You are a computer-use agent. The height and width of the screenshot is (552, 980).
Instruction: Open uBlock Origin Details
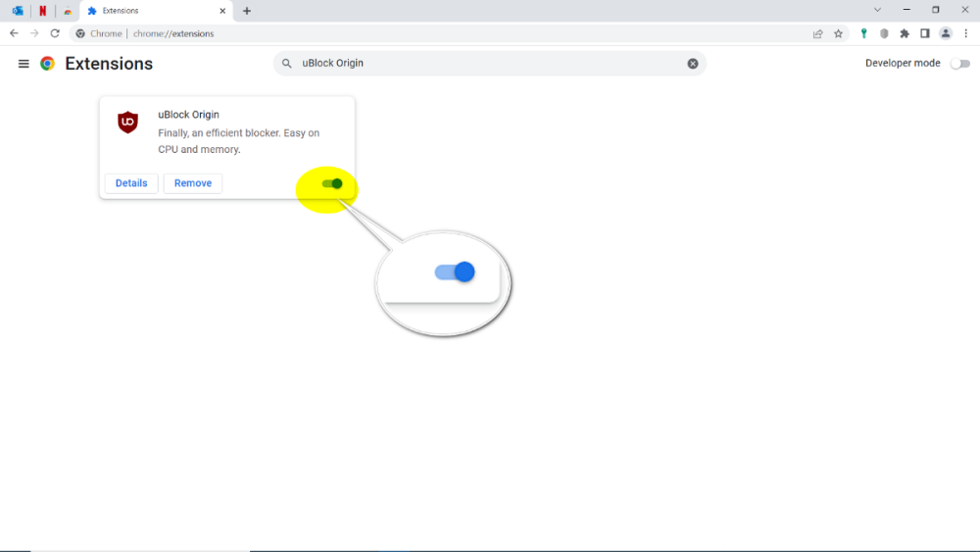[x=131, y=183]
